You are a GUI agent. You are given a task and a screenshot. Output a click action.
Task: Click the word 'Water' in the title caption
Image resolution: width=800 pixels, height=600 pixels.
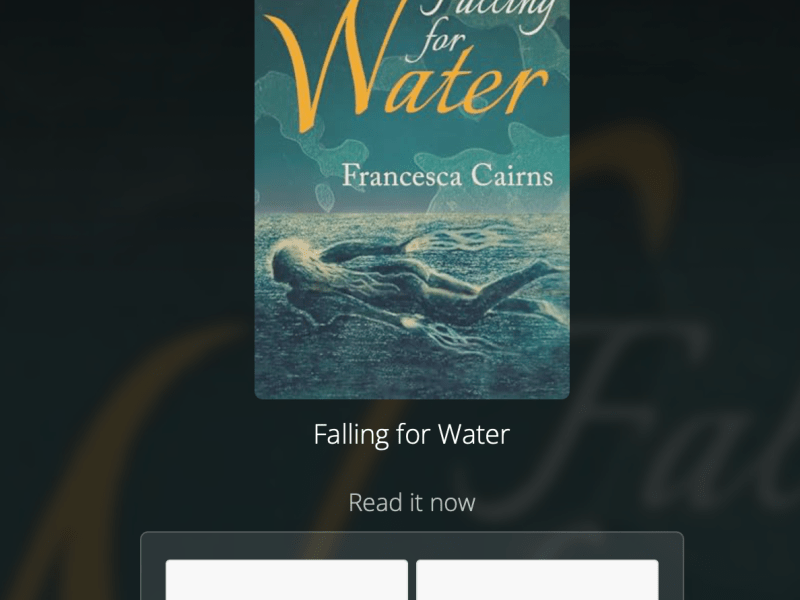474,435
